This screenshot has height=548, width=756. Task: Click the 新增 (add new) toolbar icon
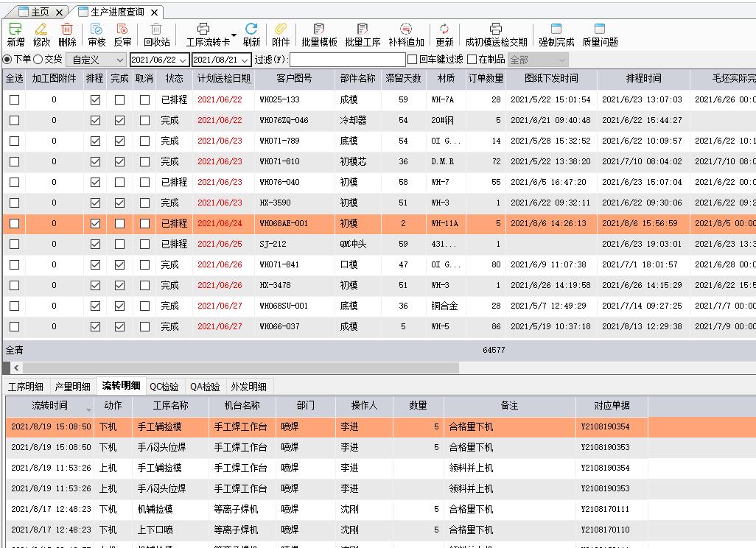pyautogui.click(x=15, y=29)
